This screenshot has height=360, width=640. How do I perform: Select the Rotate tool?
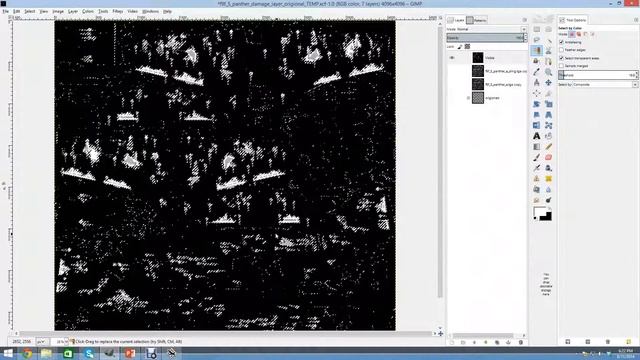click(537, 104)
